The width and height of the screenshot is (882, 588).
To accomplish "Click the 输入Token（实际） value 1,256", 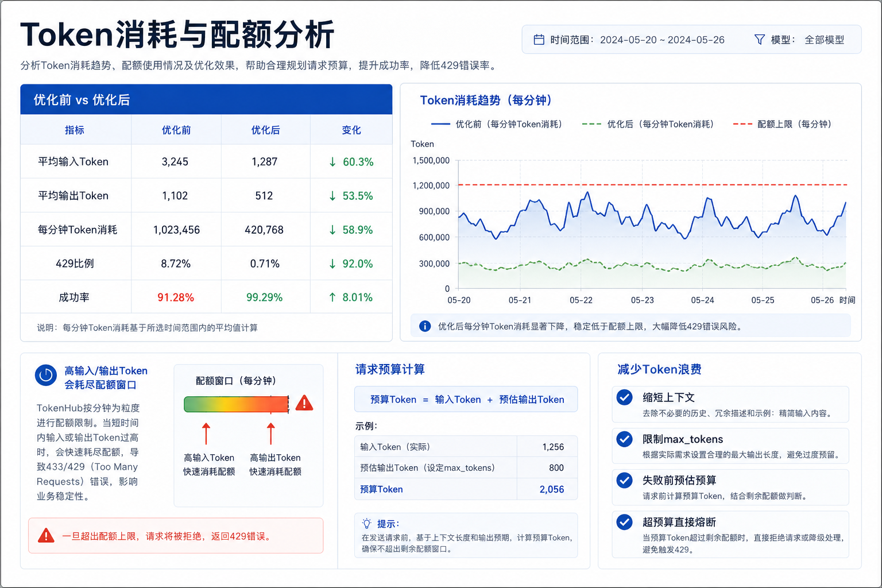I will 553,447.
